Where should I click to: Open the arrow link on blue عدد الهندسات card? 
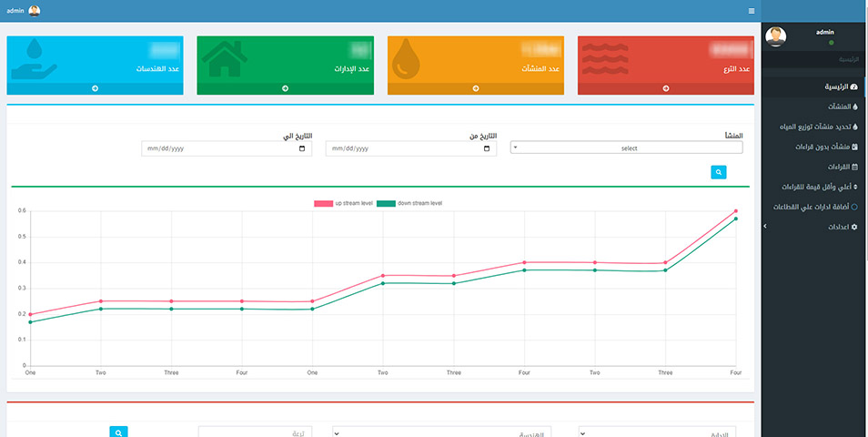point(96,88)
